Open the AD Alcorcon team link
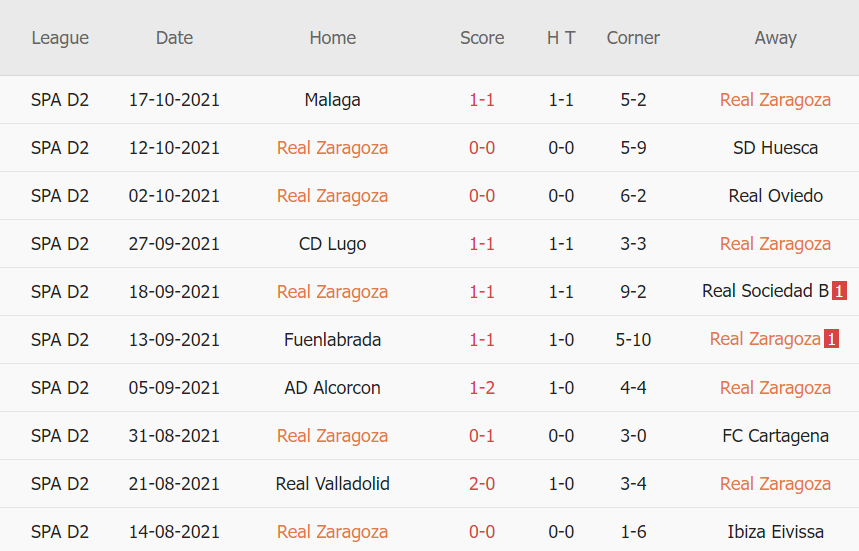The height and width of the screenshot is (551, 859). tap(333, 388)
